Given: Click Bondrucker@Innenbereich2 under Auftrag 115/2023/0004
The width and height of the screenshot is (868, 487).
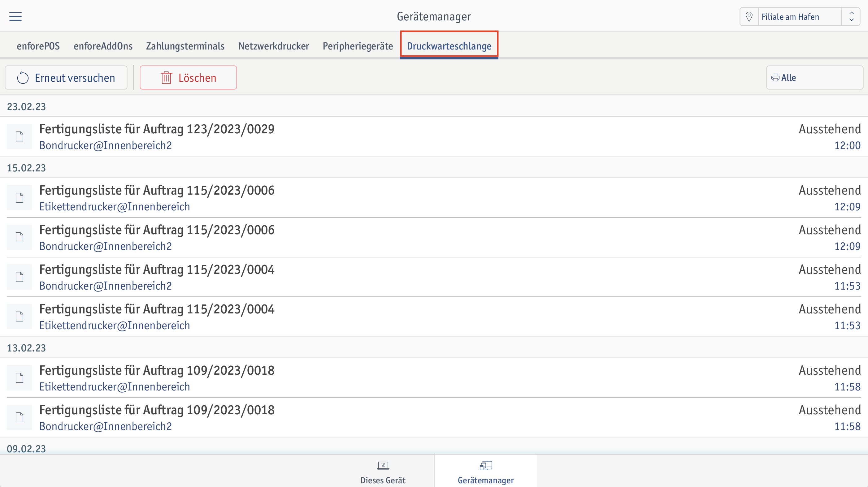Looking at the screenshot, I should tap(106, 286).
